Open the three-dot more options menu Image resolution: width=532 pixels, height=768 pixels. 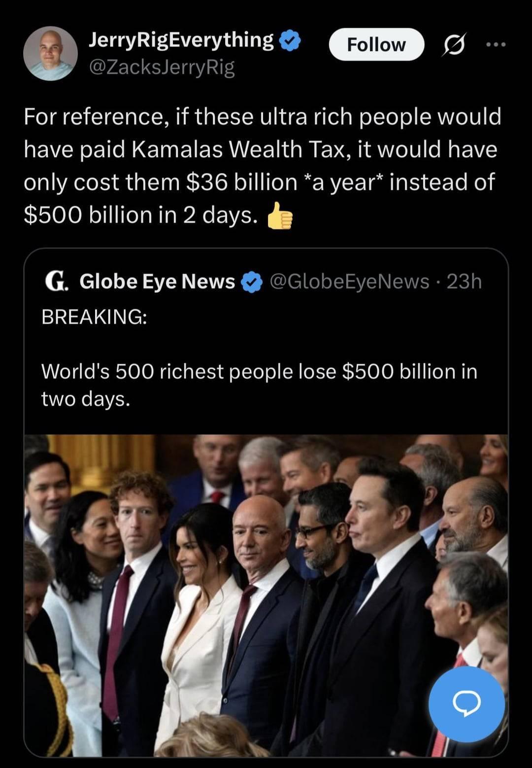point(495,45)
